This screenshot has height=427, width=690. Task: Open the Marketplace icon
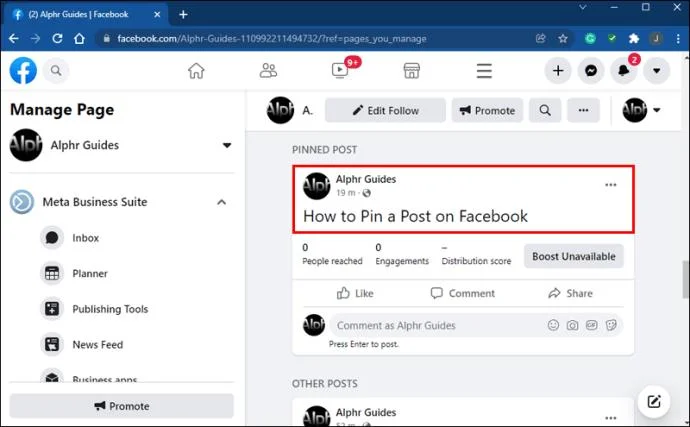411,70
